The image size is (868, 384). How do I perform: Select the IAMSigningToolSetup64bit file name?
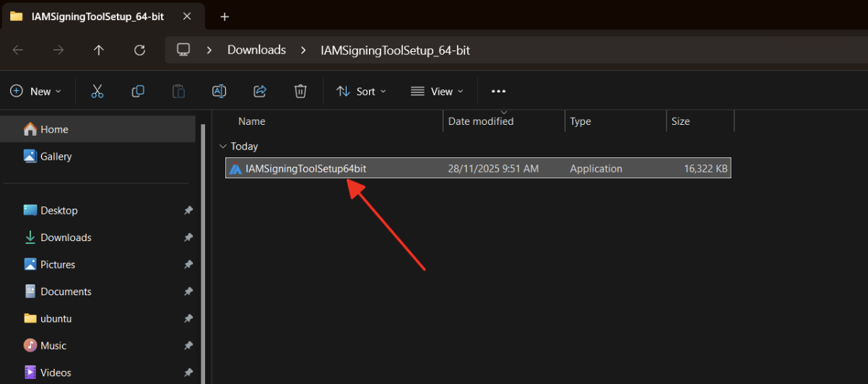pyautogui.click(x=306, y=169)
